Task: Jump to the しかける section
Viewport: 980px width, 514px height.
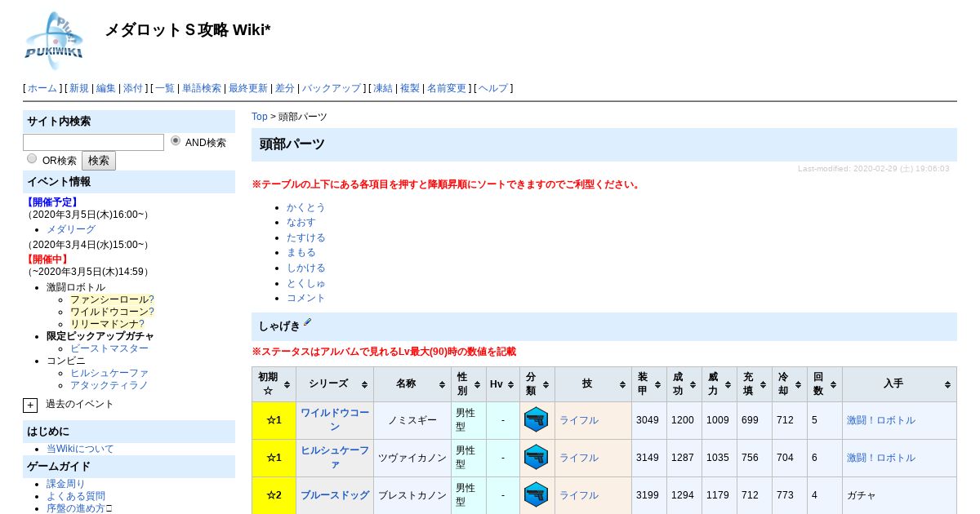Action: (306, 268)
